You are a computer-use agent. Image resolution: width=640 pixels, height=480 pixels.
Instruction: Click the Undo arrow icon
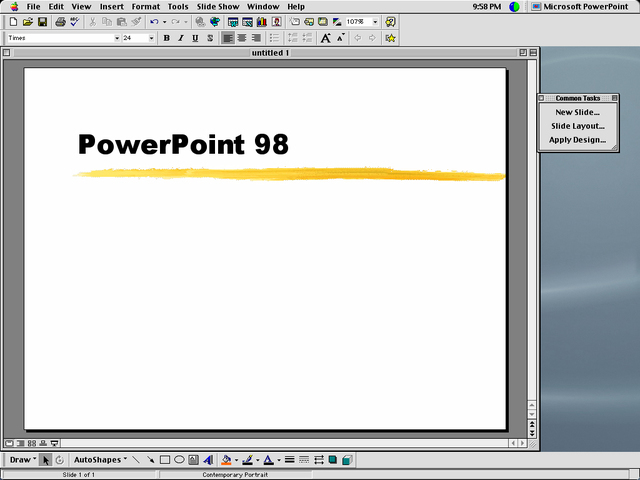[x=154, y=22]
